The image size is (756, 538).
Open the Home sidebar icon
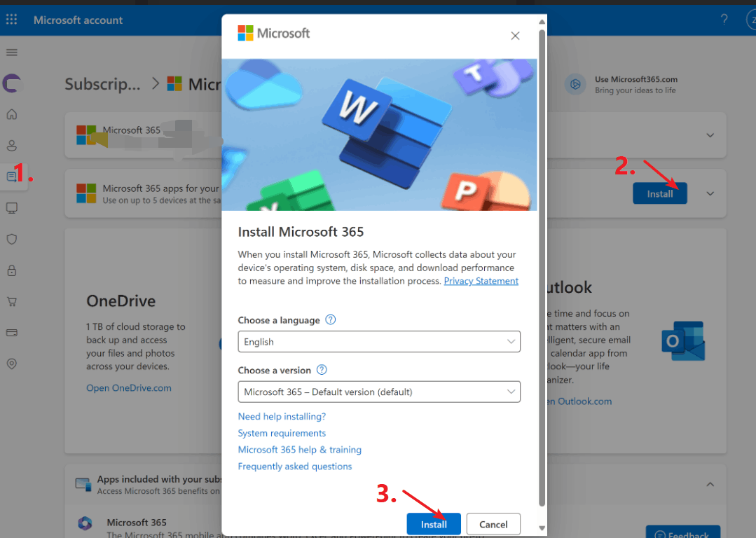point(12,114)
